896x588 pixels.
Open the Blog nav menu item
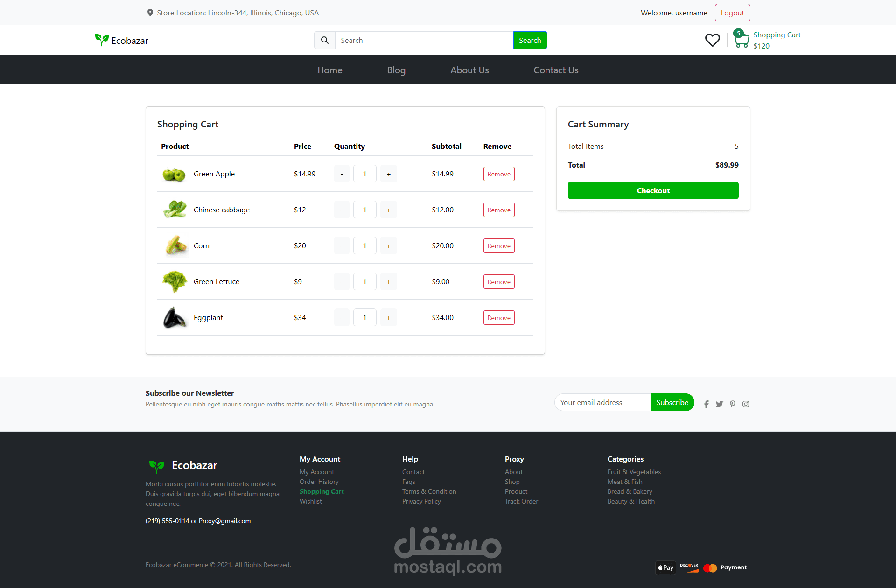(396, 70)
